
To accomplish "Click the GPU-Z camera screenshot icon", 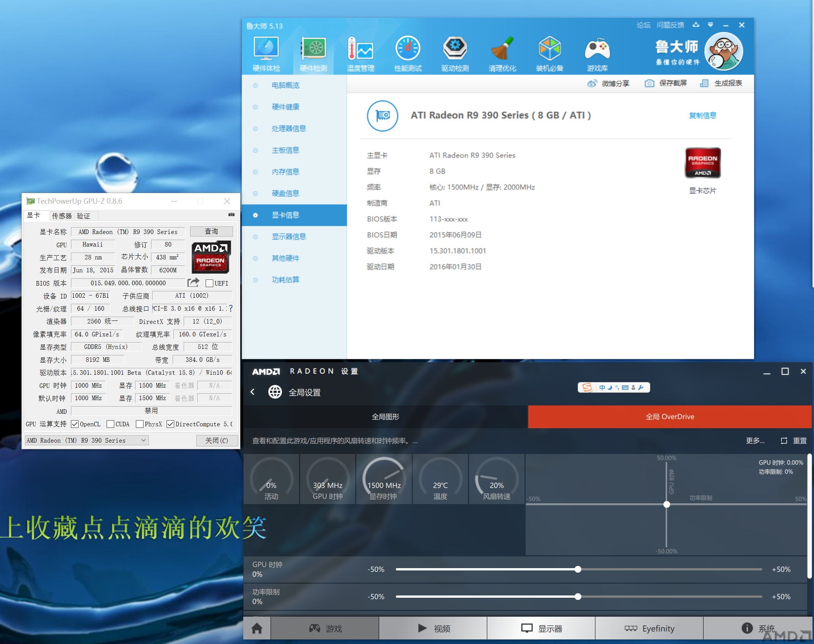I will click(231, 215).
